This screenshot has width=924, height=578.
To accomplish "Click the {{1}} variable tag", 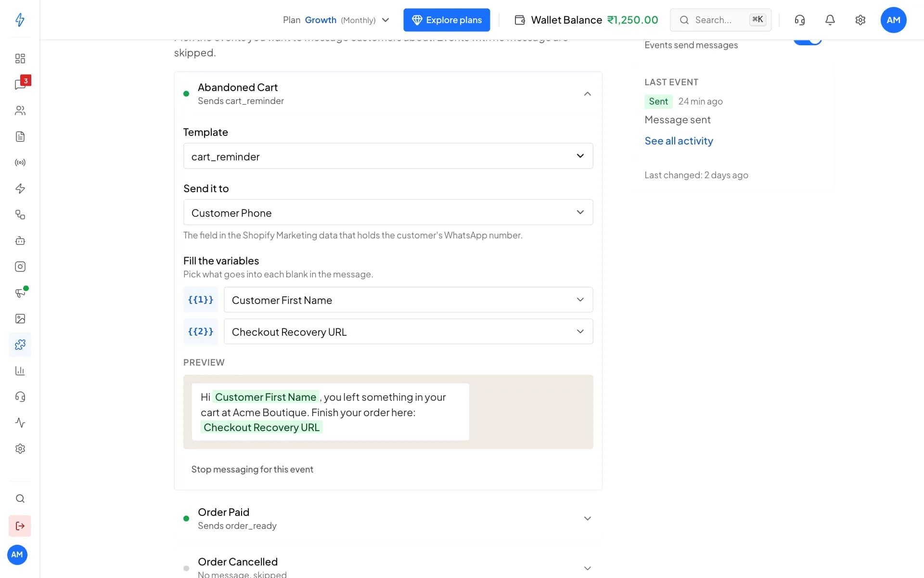I will pyautogui.click(x=200, y=300).
